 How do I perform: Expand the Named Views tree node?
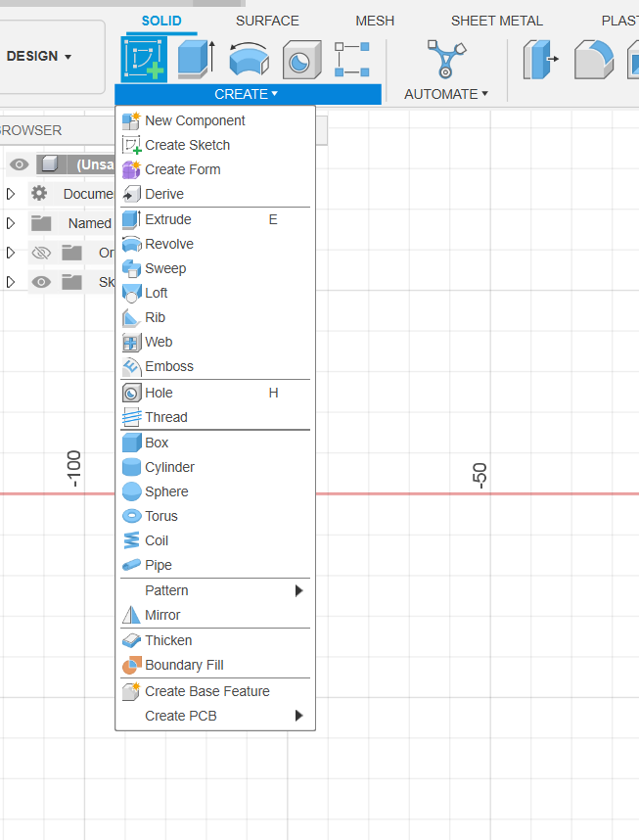pos(10,223)
